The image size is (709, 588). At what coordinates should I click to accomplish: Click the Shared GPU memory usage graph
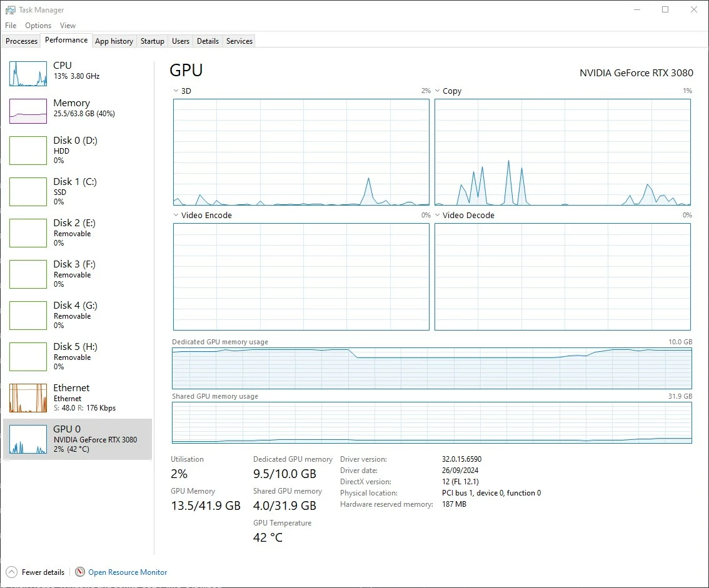pyautogui.click(x=432, y=422)
